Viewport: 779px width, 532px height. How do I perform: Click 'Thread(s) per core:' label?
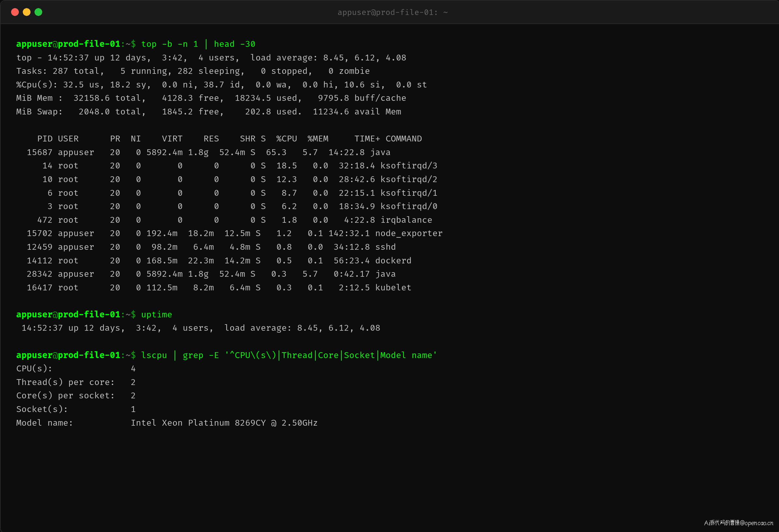65,382
